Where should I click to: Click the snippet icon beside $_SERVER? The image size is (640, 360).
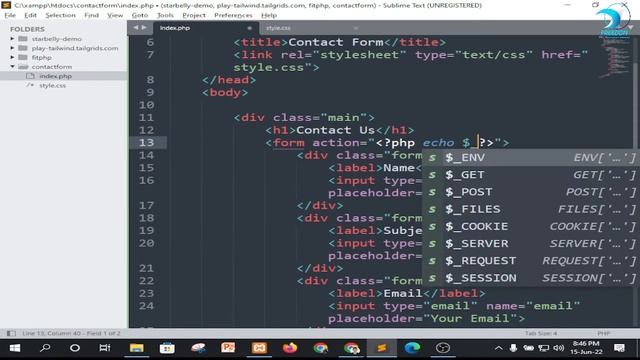tap(432, 244)
